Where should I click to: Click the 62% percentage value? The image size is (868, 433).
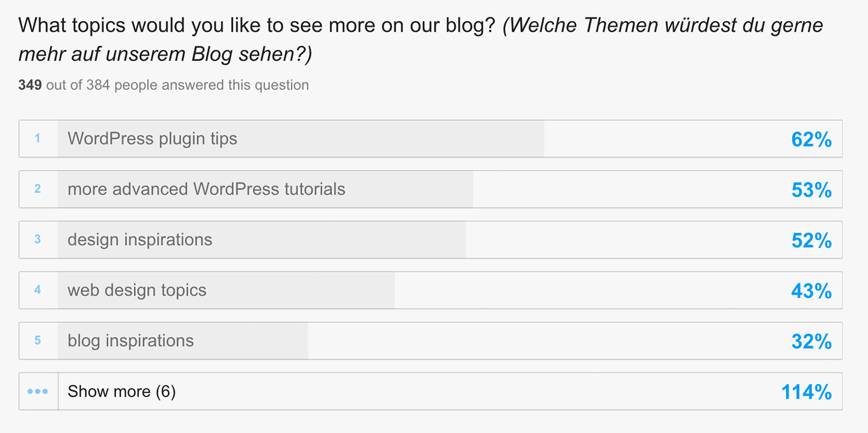pos(811,140)
